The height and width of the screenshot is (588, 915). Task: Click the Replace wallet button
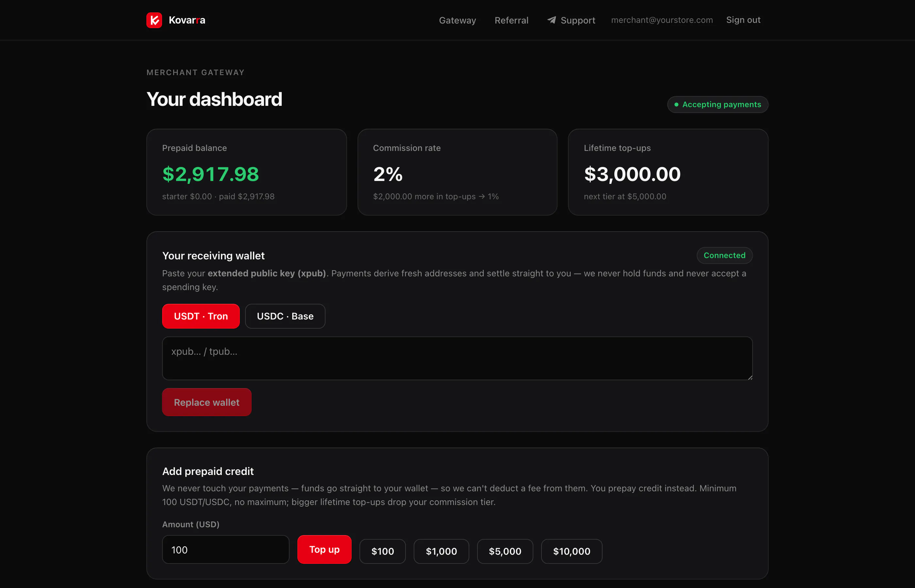[x=207, y=402]
